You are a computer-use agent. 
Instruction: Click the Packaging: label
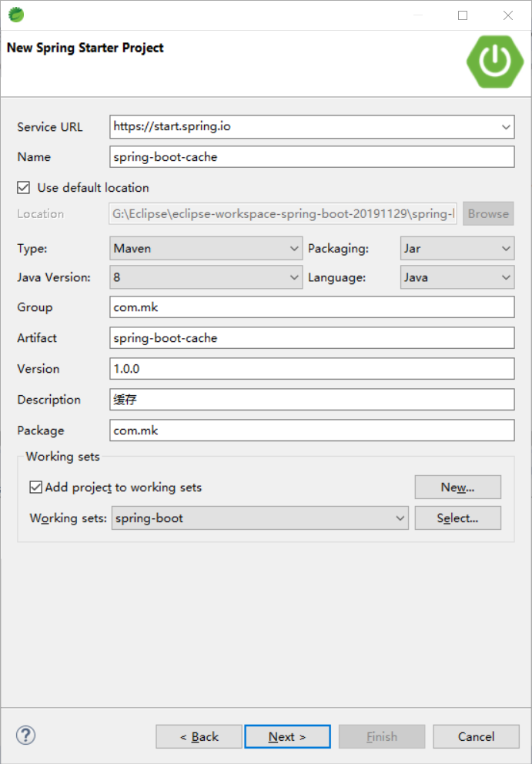click(339, 249)
